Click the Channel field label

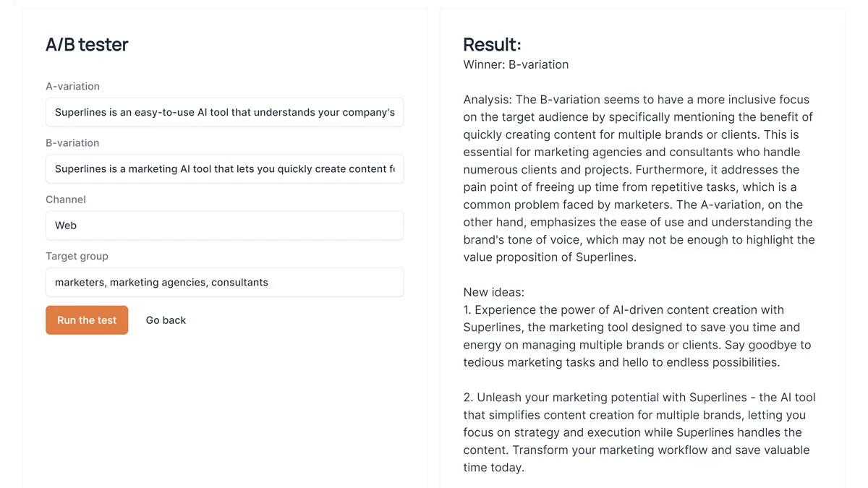pyautogui.click(x=66, y=200)
